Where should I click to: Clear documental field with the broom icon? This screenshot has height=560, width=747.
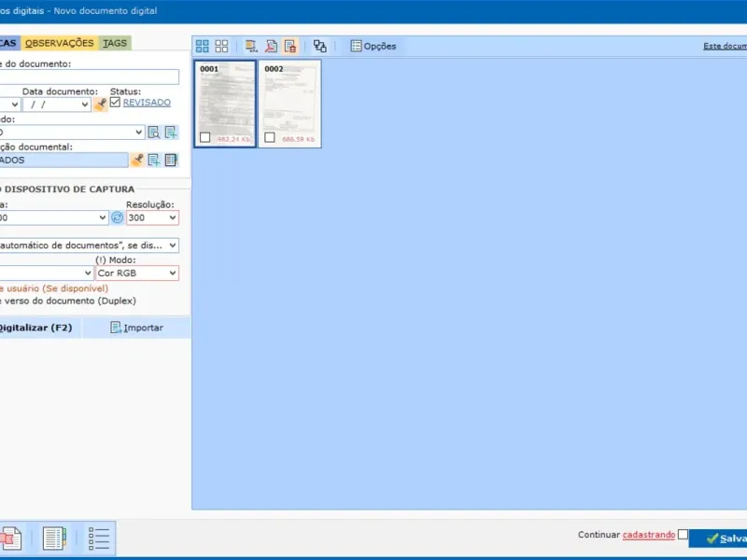pos(137,160)
